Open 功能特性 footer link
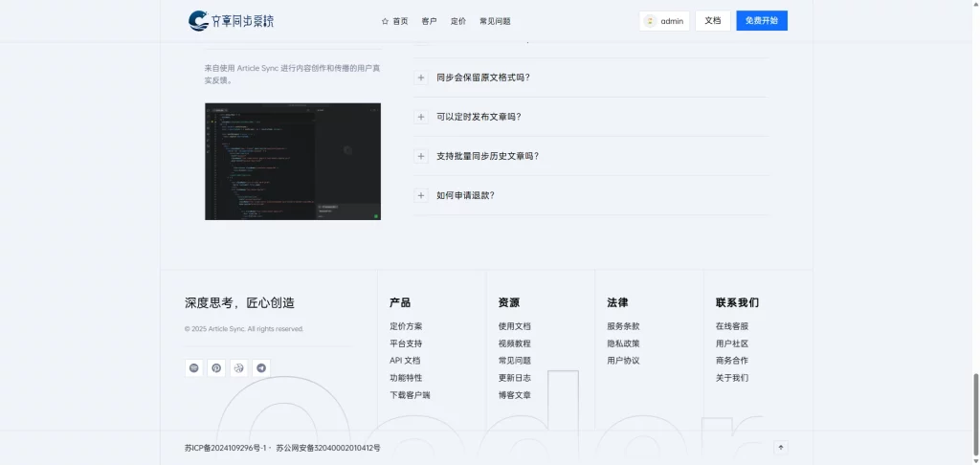This screenshot has height=465, width=980. tap(406, 378)
